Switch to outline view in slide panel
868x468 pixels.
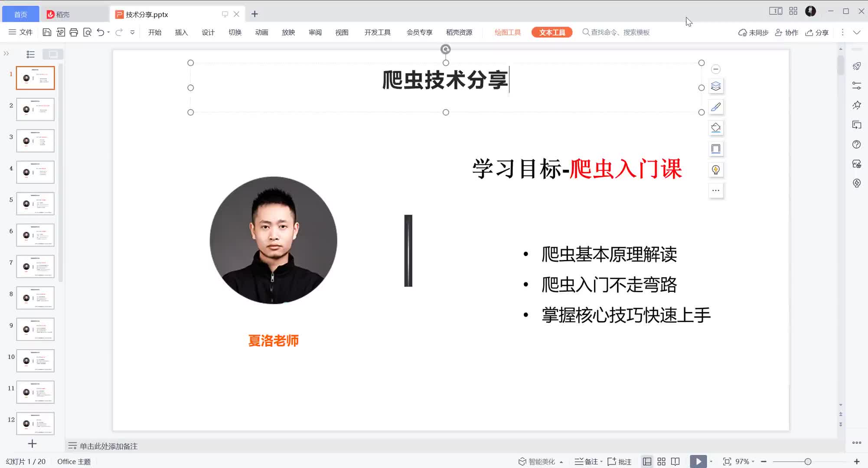[x=30, y=54]
